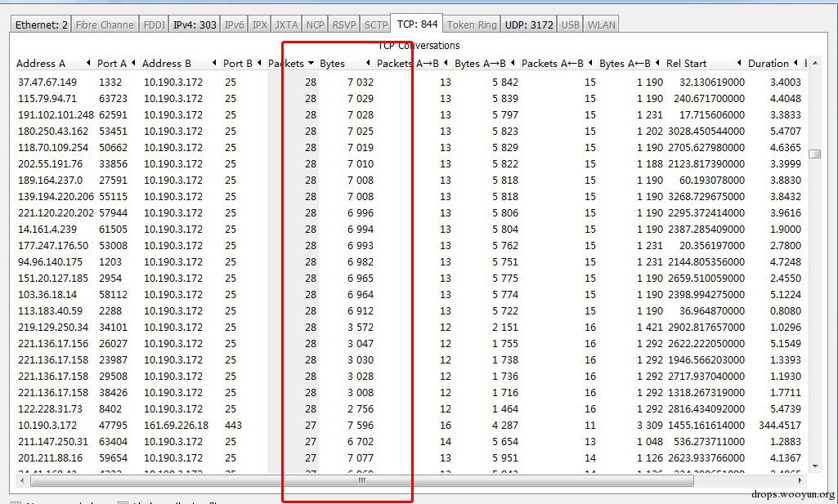Viewport: 838px width, 504px height.
Task: Click the horizontal scrollbar right arrow
Action: 800,480
